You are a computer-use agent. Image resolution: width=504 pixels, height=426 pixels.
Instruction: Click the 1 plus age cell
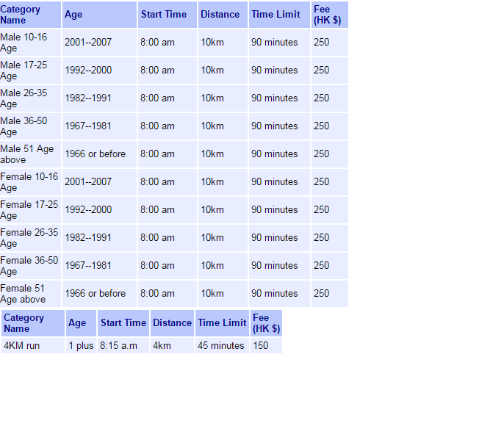(81, 346)
